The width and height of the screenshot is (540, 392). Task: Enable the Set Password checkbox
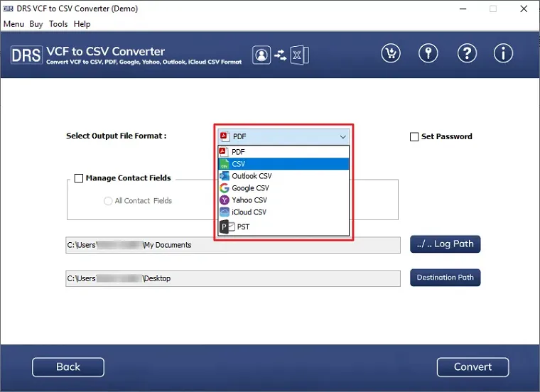[414, 136]
